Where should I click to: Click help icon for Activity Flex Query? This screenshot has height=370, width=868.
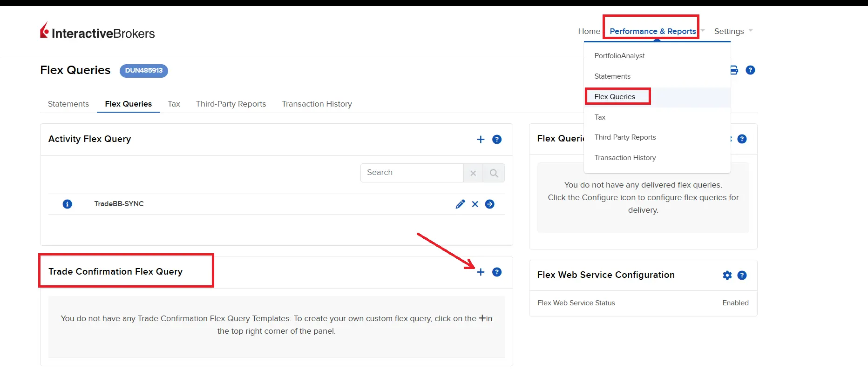click(x=497, y=140)
